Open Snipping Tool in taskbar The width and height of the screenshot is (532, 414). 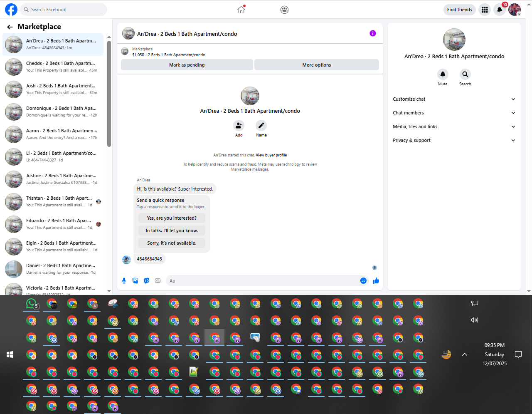pos(113,304)
